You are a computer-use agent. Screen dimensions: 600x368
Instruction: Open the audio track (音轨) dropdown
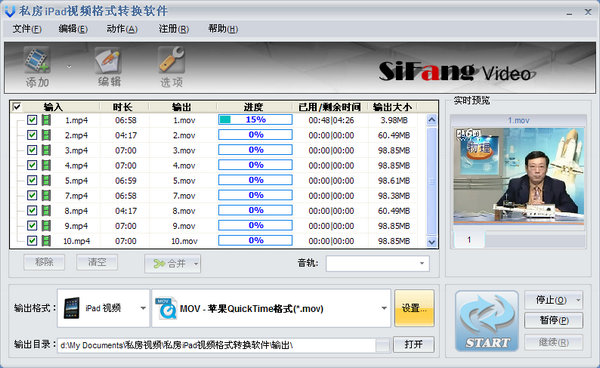click(x=422, y=263)
